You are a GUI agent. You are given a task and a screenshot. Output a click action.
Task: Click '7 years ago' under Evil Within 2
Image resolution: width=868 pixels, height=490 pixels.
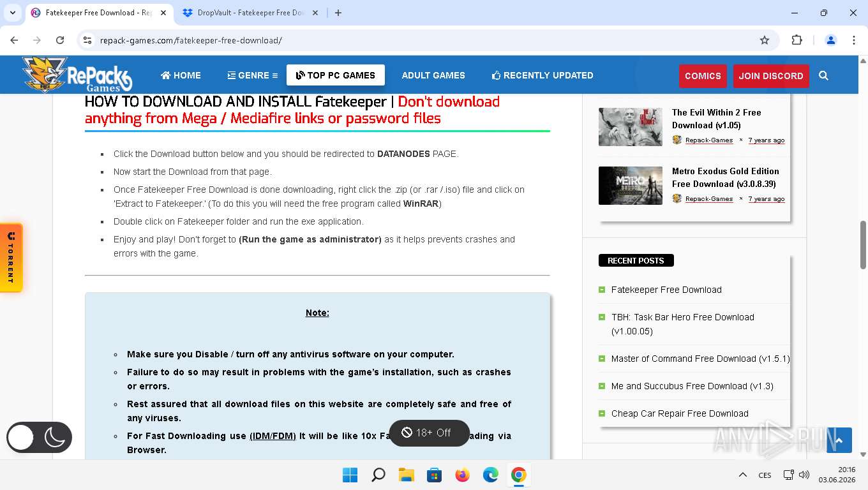pyautogui.click(x=767, y=140)
